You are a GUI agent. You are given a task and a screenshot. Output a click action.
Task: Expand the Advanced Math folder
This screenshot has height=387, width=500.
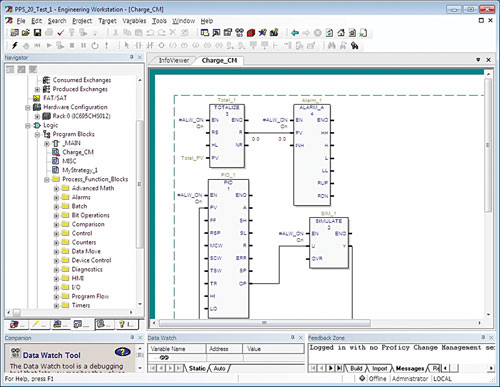click(x=56, y=188)
